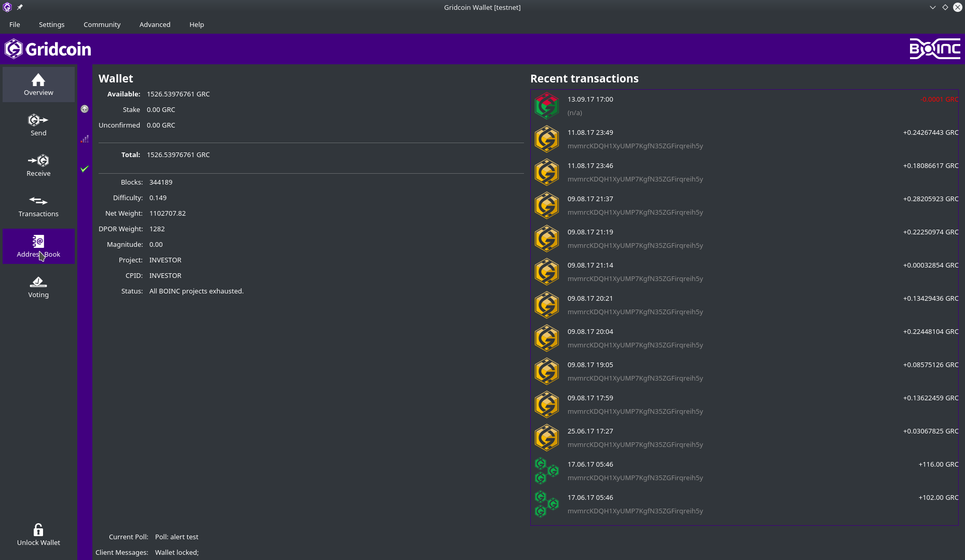The image size is (965, 560).
Task: Open the Send page in the sidebar
Action: 38,125
